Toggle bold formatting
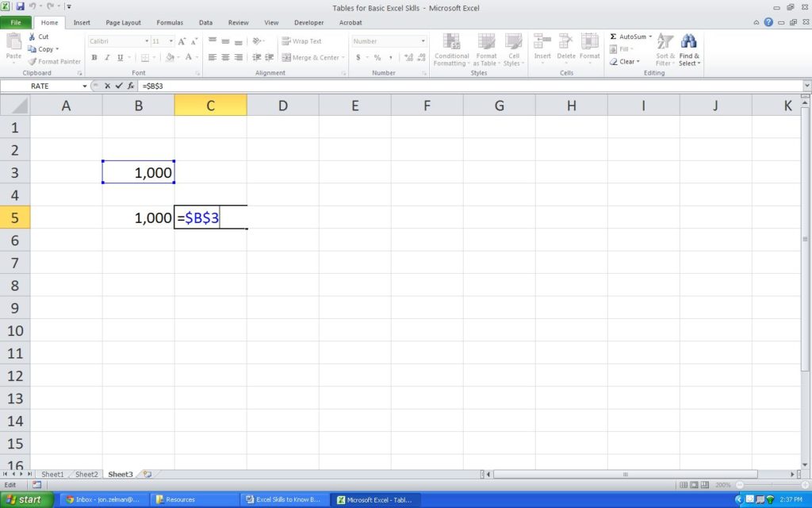This screenshot has width=812, height=508. (94, 57)
